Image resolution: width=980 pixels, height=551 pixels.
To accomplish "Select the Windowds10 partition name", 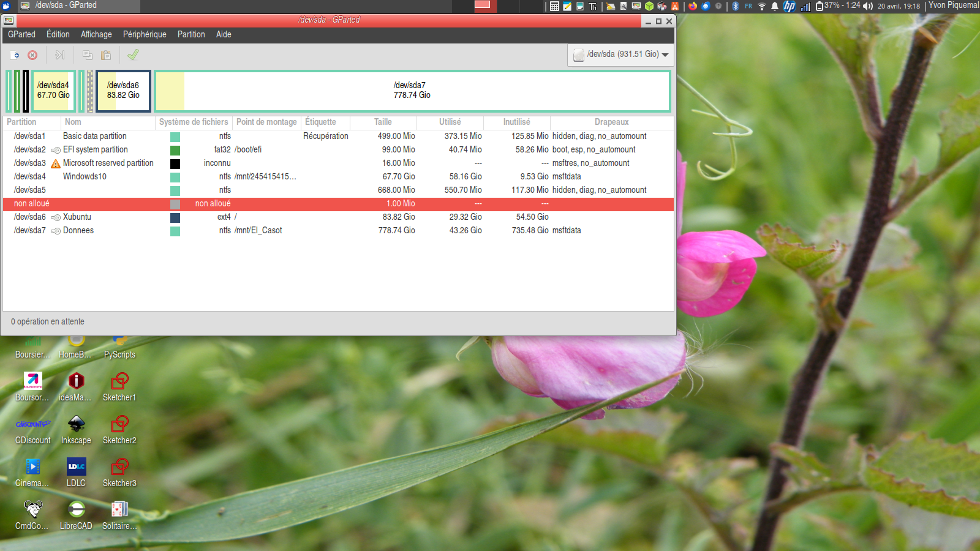I will [85, 177].
